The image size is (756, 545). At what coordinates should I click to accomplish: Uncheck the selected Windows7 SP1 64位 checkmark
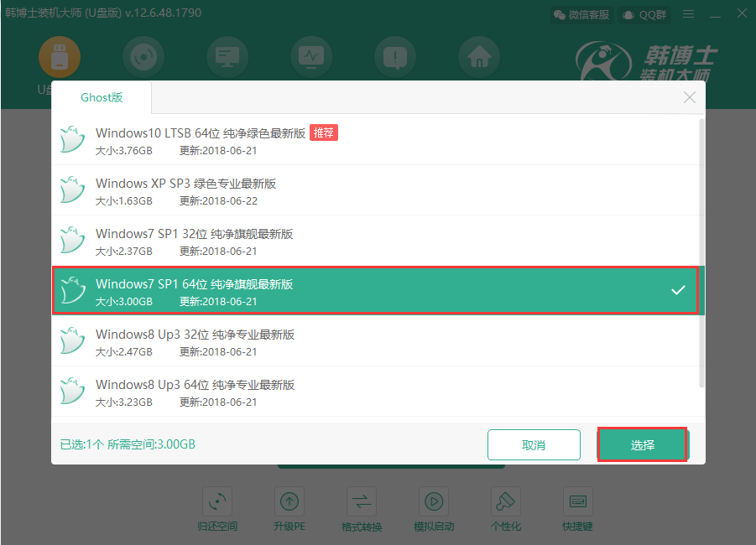coord(678,291)
